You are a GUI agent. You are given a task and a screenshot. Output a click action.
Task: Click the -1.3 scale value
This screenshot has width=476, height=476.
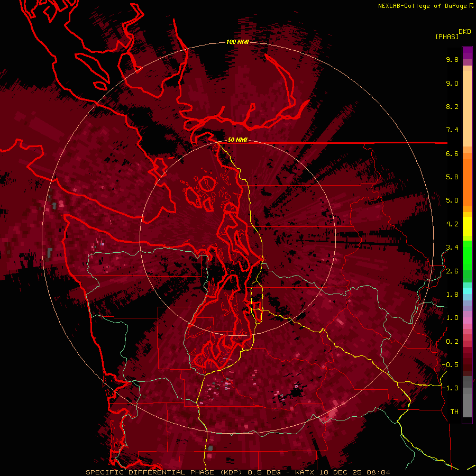pos(450,388)
